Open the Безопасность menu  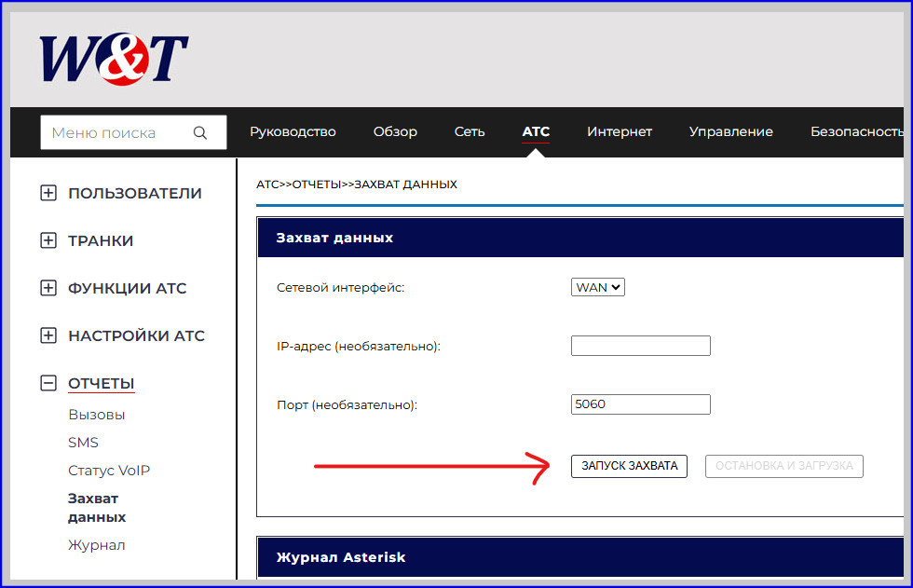tap(856, 131)
